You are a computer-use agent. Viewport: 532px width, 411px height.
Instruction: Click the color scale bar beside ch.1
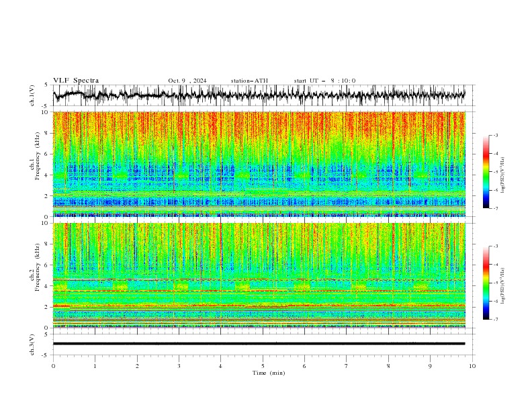point(486,171)
